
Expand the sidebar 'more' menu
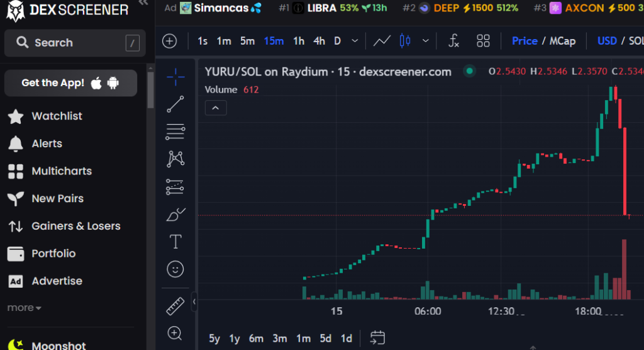[25, 308]
